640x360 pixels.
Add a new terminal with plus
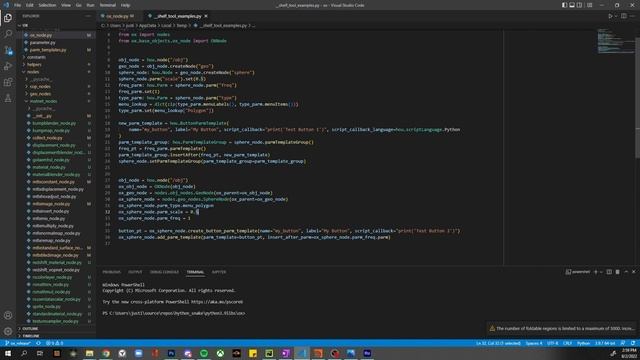[x=596, y=272]
